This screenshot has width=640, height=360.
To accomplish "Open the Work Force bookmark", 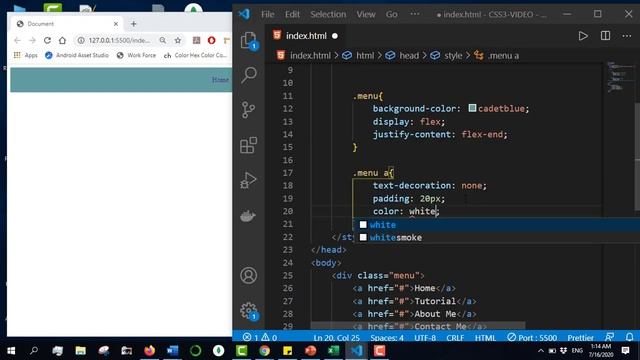I will pyautogui.click(x=136, y=55).
